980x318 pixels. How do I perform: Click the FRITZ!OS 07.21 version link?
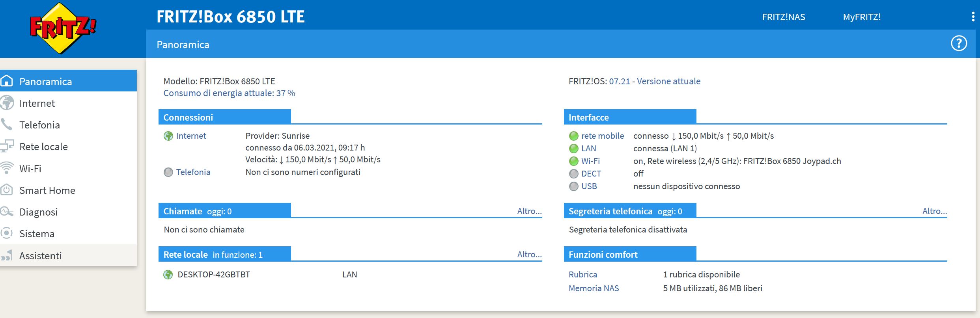(620, 81)
